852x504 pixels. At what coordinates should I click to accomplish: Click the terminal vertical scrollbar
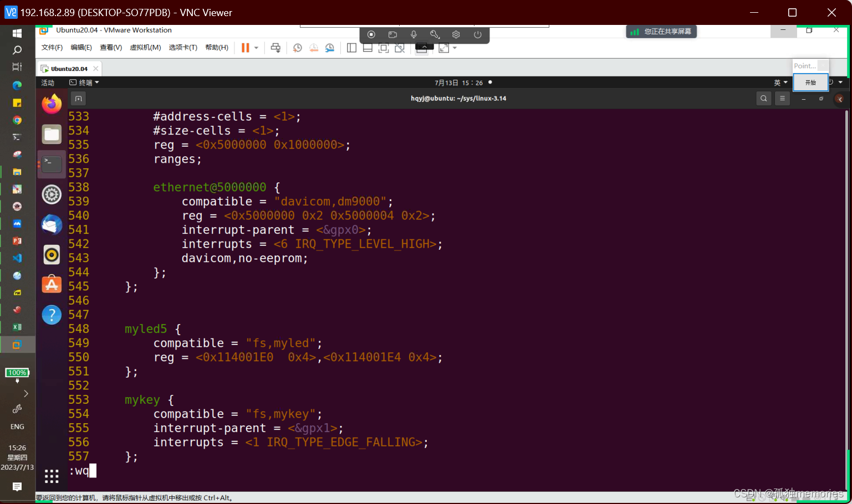pos(846,299)
